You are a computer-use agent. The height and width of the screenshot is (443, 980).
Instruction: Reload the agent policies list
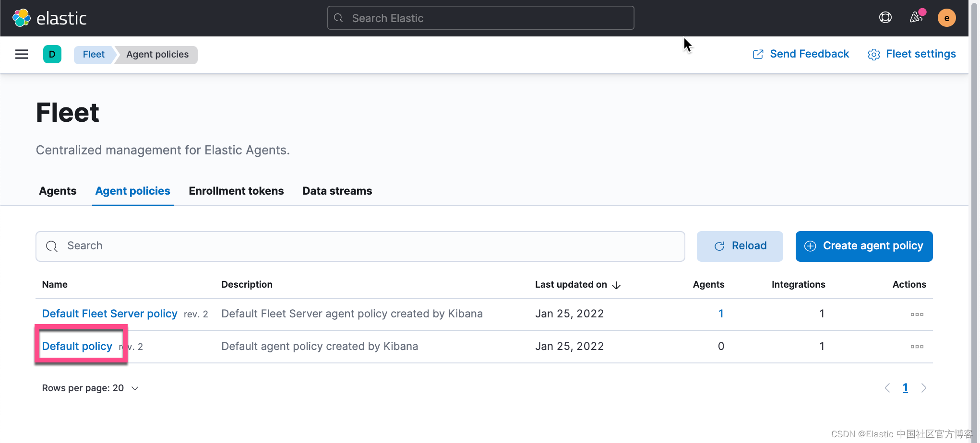coord(740,246)
